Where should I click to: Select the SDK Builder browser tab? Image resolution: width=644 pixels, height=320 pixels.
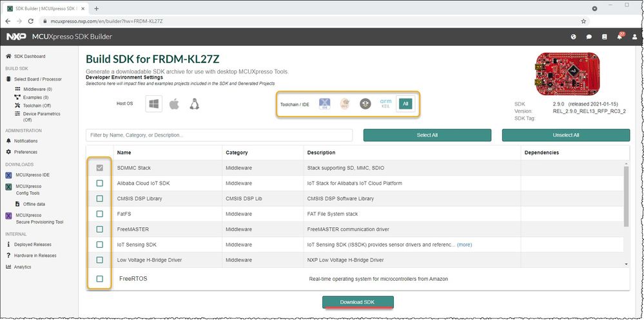tap(46, 8)
